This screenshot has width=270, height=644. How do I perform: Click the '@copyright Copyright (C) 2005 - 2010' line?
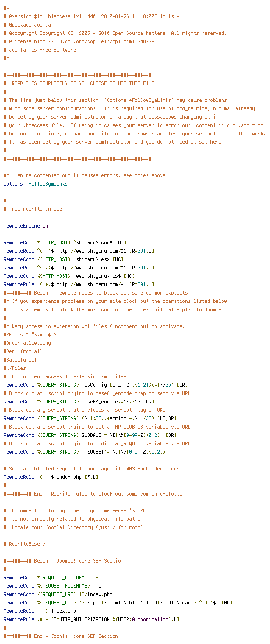[115, 33]
